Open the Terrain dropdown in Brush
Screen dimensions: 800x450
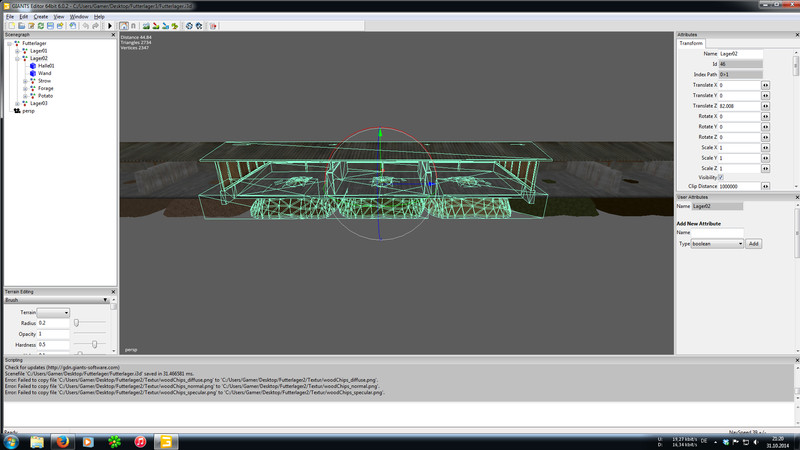(x=54, y=313)
